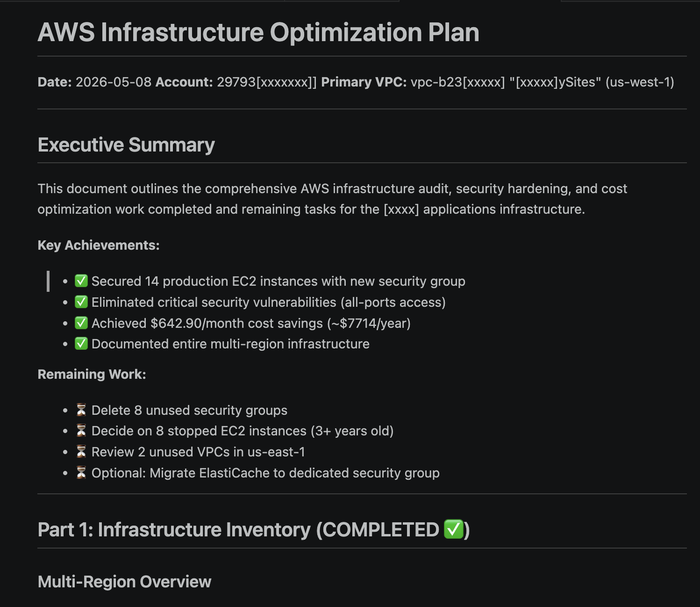Click the 'AWS Infrastructure Optimization Plan' title
700x607 pixels.
point(258,32)
